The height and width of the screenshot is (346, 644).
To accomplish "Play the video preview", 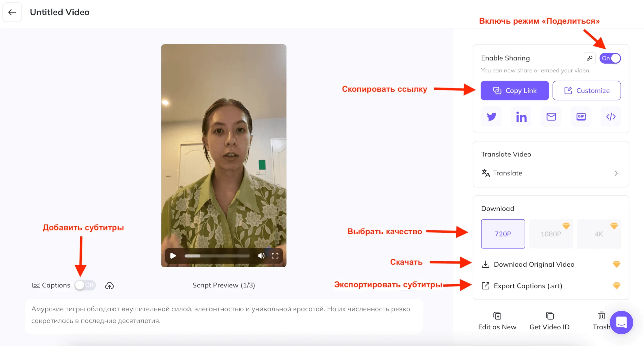I will click(x=173, y=256).
